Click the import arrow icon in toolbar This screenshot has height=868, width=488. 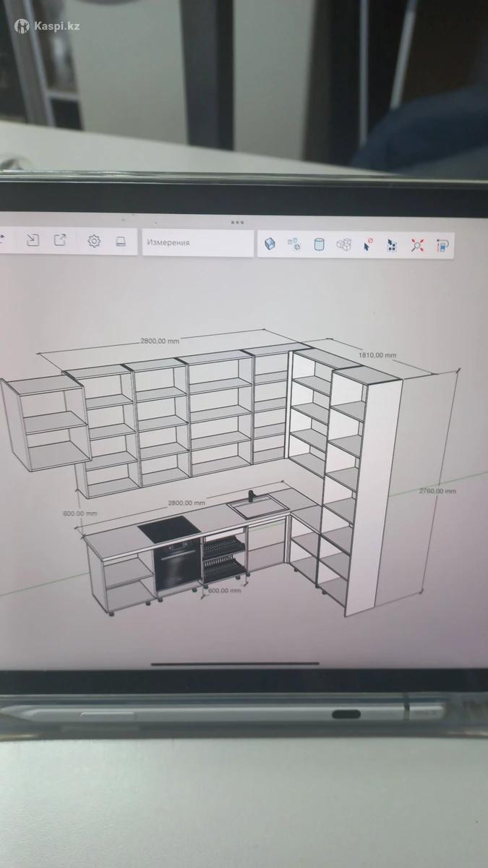(33, 241)
